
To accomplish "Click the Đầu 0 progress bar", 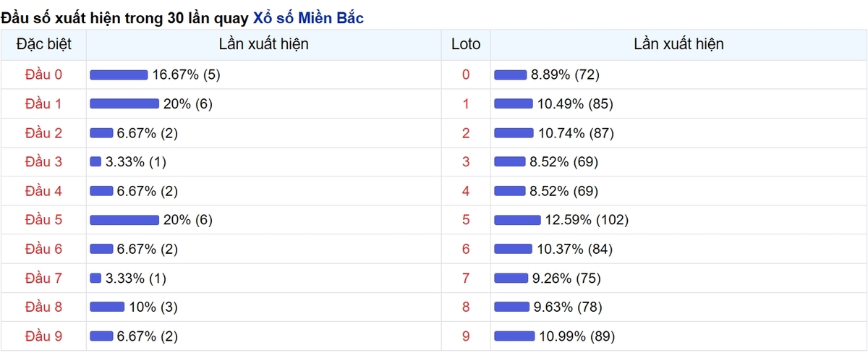I will pos(119,75).
